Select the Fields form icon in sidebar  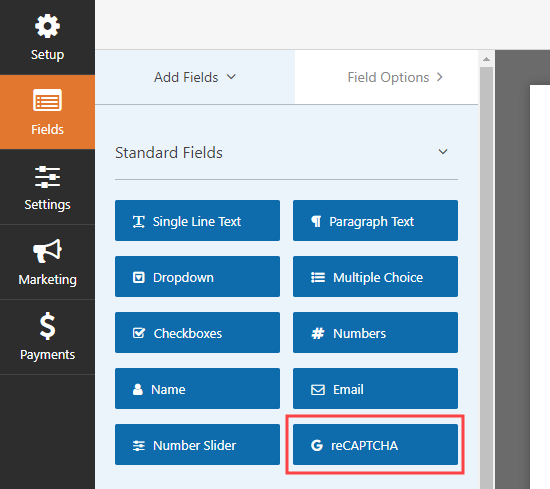(x=47, y=100)
